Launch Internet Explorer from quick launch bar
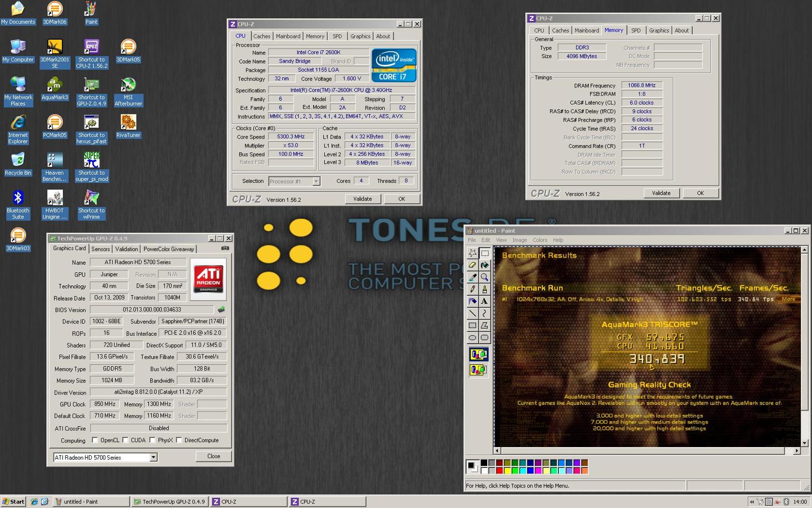 point(34,501)
